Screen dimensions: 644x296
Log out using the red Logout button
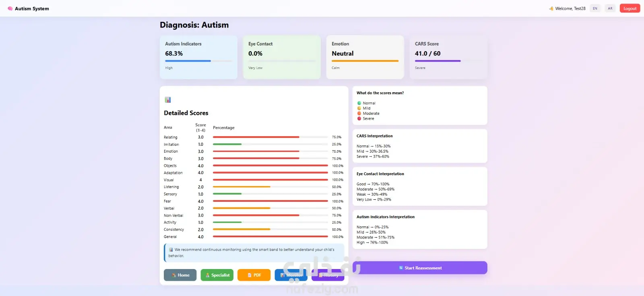click(630, 8)
